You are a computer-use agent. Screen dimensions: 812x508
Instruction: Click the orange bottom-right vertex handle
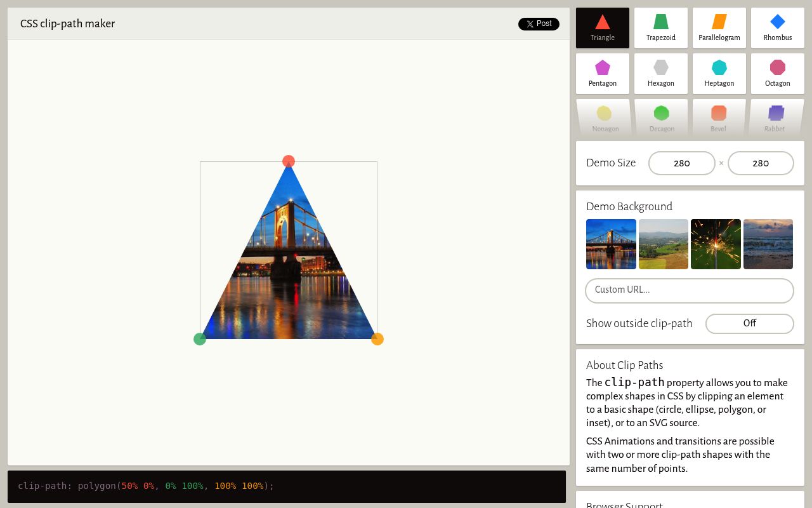click(x=377, y=339)
